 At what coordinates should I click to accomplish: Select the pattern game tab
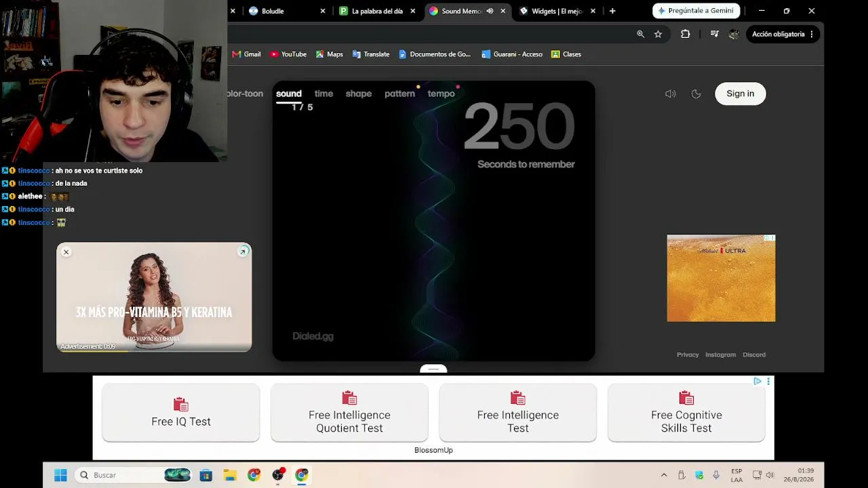pos(399,94)
